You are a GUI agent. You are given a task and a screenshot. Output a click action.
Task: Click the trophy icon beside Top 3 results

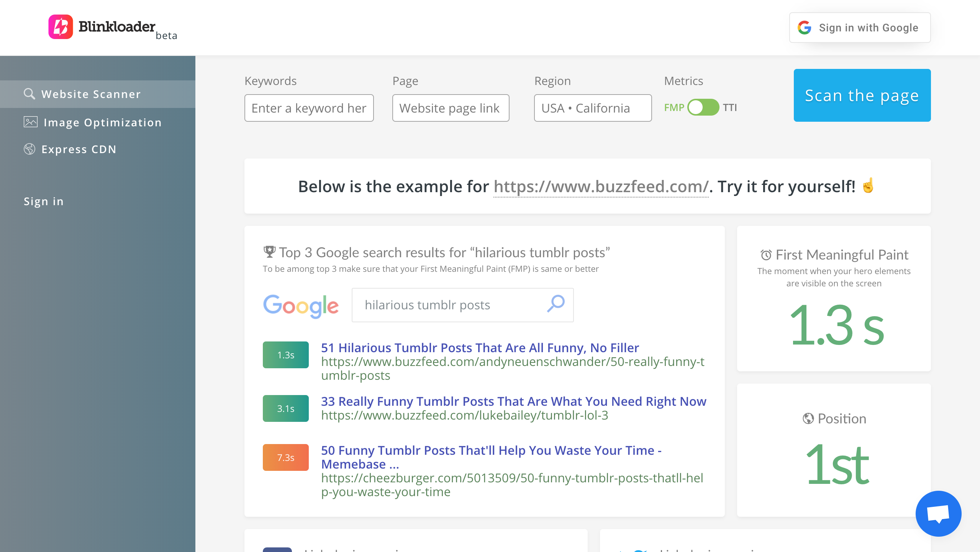(x=269, y=252)
